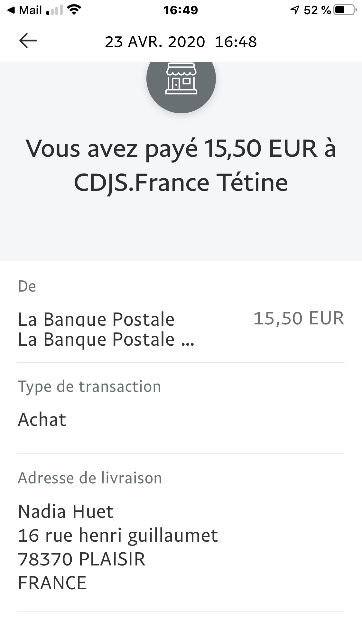Tap the Wi-Fi status icon
The image size is (362, 644).
(x=74, y=10)
